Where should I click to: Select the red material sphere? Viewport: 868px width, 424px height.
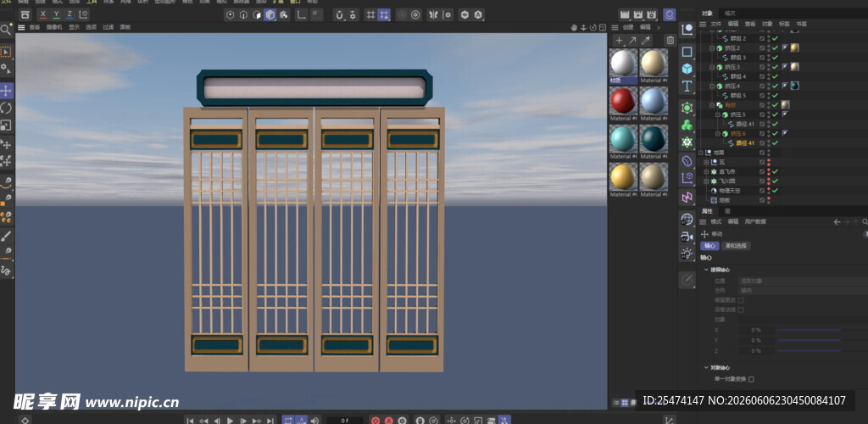pos(623,101)
